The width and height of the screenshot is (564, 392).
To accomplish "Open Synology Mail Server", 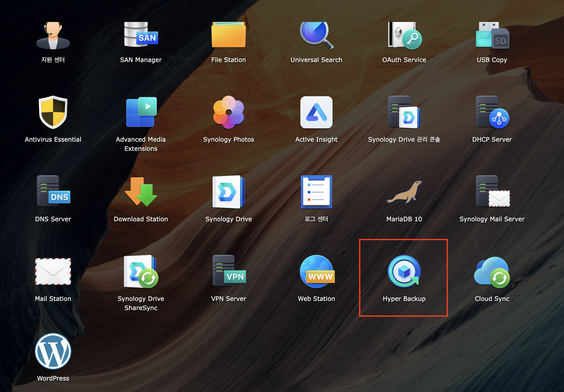I will pos(492,192).
